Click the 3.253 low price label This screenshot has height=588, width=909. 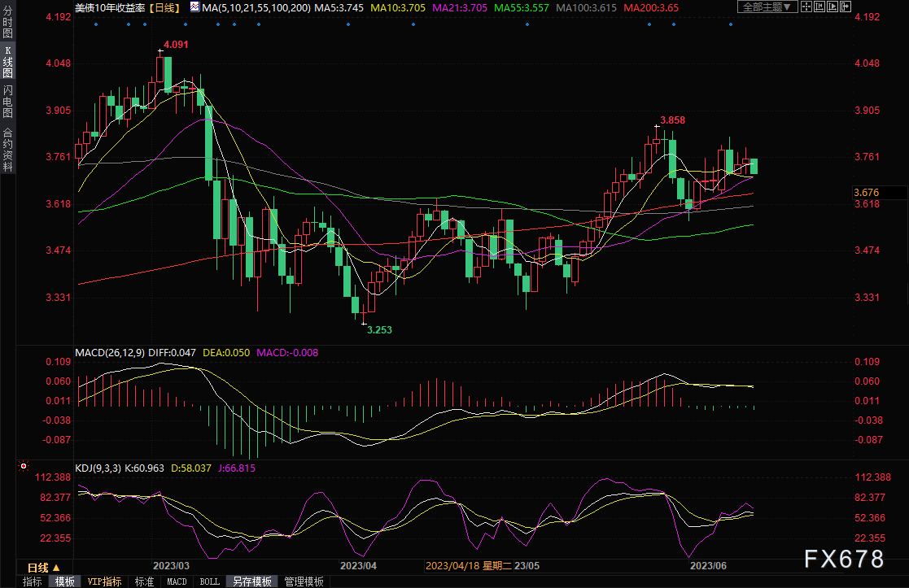coord(380,329)
